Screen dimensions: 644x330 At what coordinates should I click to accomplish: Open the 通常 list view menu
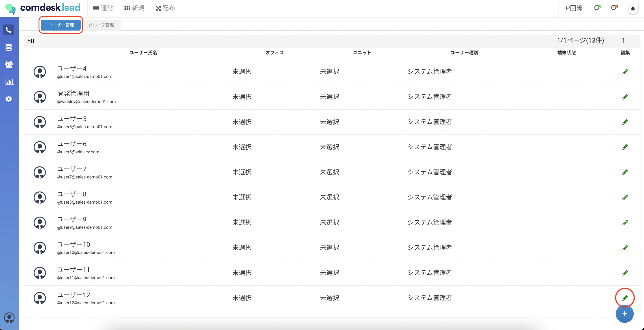(x=103, y=8)
